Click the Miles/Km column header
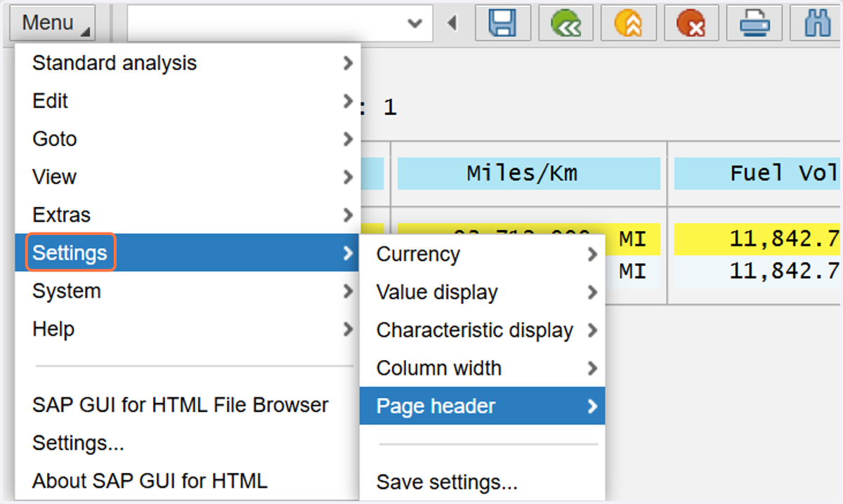This screenshot has height=504, width=843. click(529, 173)
